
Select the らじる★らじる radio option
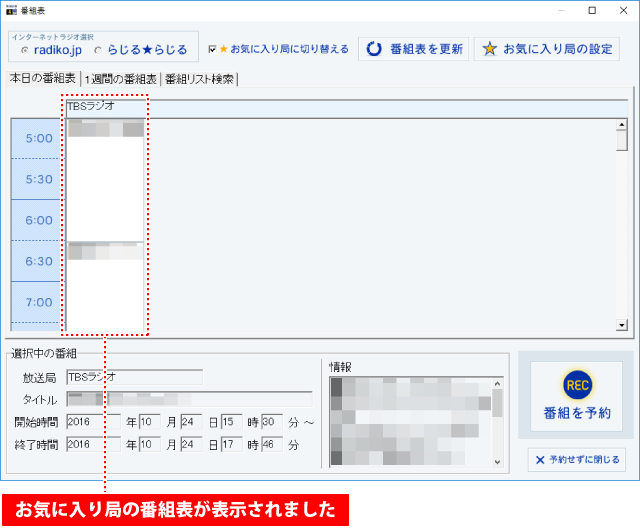[98, 50]
